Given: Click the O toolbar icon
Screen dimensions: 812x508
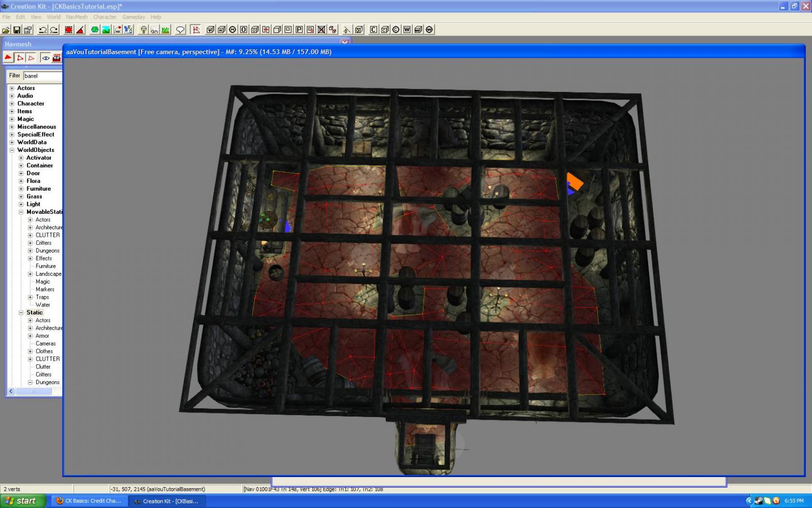Looking at the screenshot, I should tap(244, 30).
